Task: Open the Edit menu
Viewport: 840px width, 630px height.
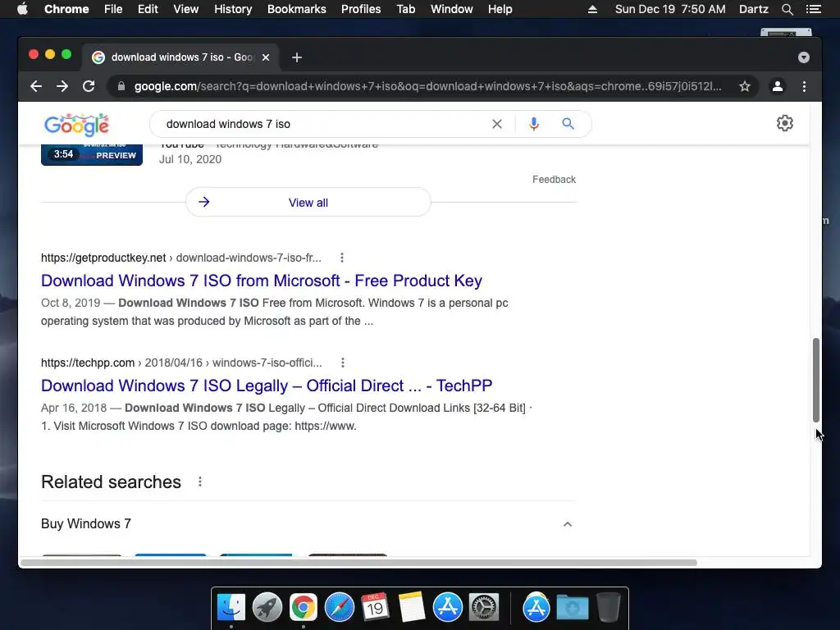Action: pos(148,9)
